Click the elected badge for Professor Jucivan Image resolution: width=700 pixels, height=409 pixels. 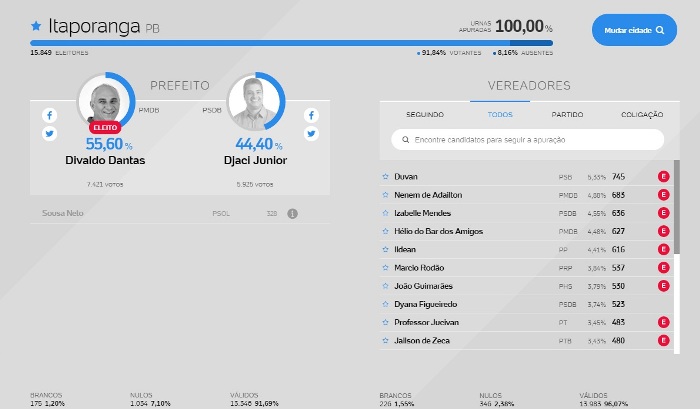click(663, 322)
